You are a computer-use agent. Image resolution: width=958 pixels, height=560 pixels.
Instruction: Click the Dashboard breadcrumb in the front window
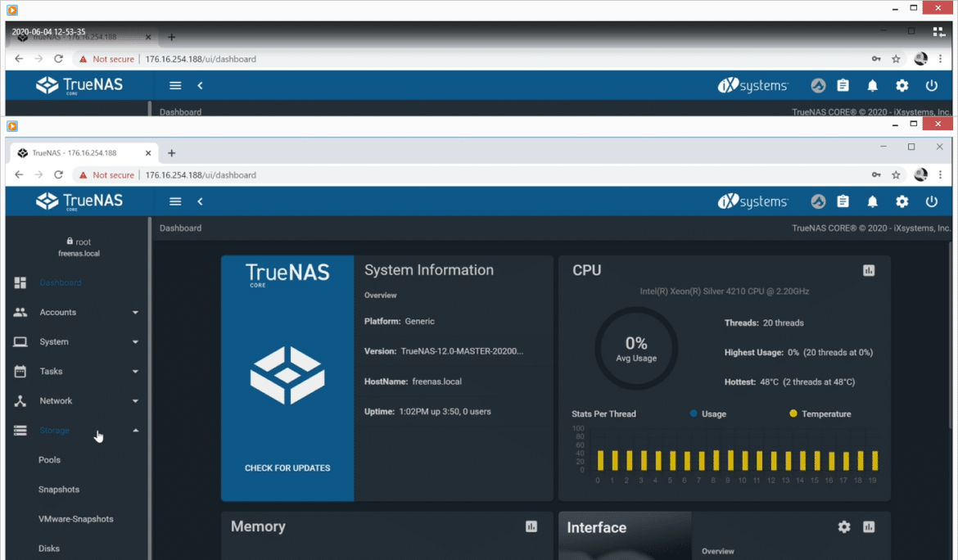[180, 228]
